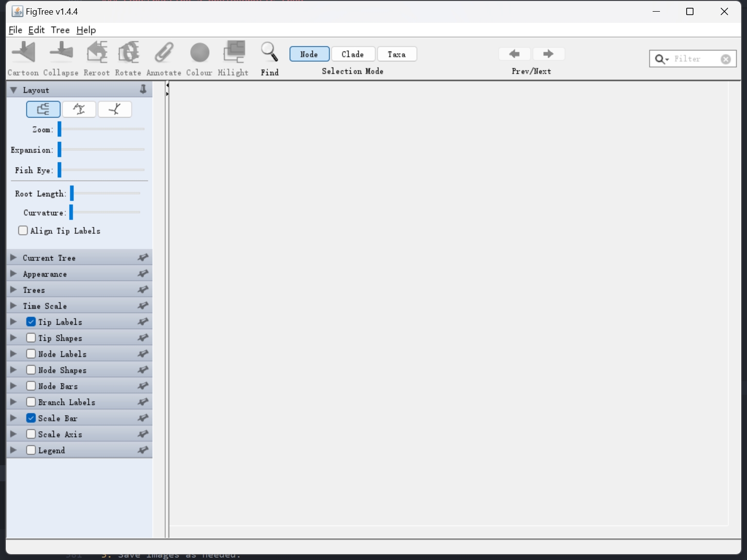
Task: Uncheck the Scale Bar checkbox
Action: (x=31, y=418)
